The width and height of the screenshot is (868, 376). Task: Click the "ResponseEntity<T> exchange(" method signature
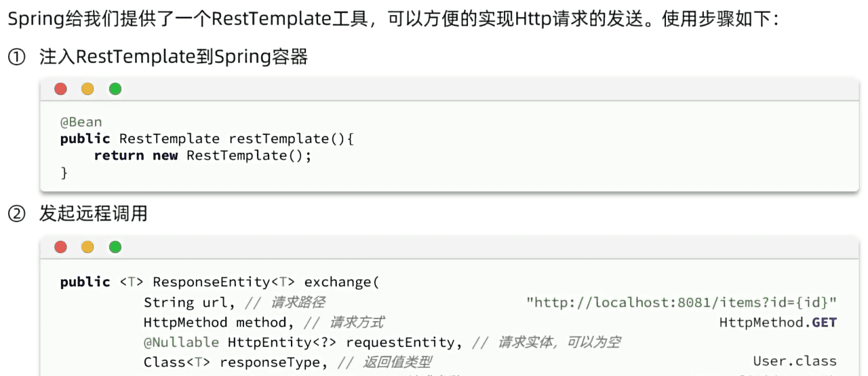coord(262,282)
